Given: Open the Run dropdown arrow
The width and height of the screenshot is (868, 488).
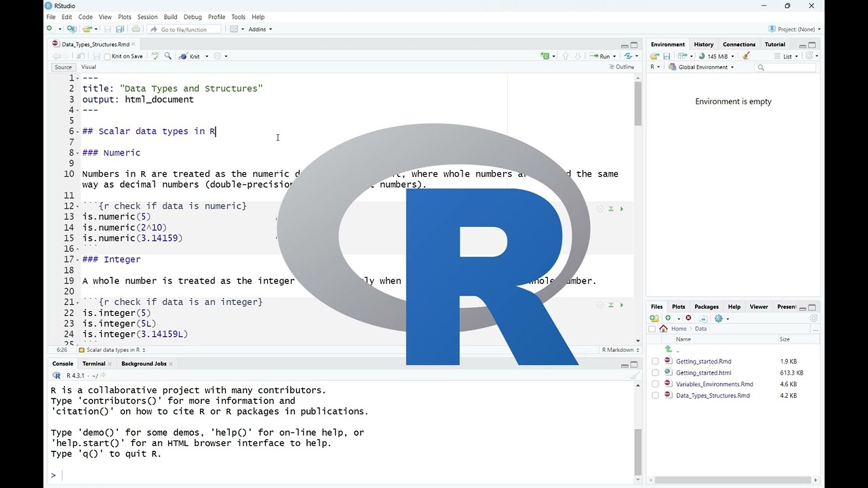Looking at the screenshot, I should pos(614,57).
